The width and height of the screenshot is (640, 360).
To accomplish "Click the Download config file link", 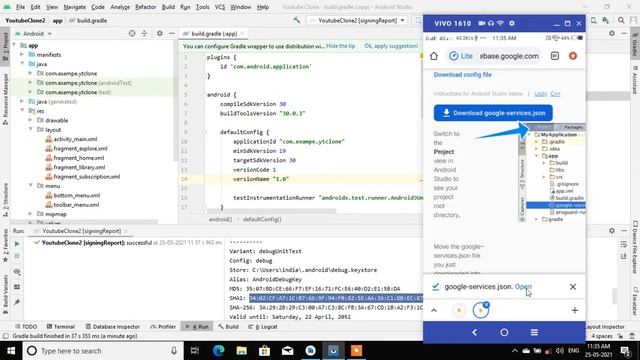I will pos(462,75).
